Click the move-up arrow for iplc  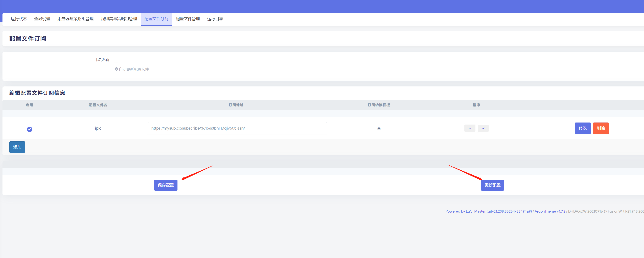point(470,128)
